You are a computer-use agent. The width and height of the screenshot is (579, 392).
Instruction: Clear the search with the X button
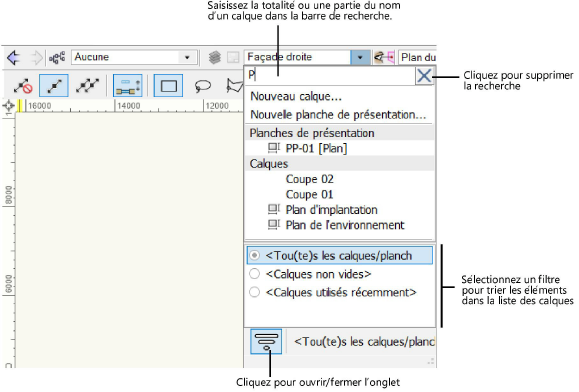[x=424, y=76]
